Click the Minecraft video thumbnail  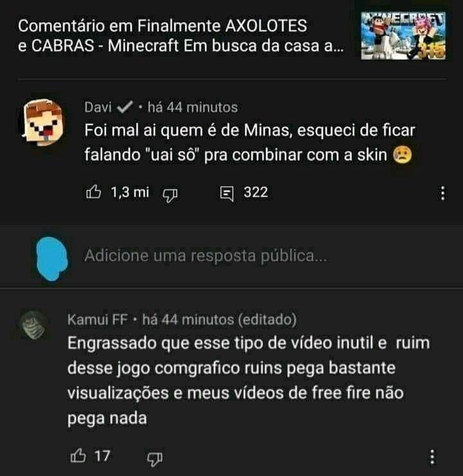(x=403, y=35)
